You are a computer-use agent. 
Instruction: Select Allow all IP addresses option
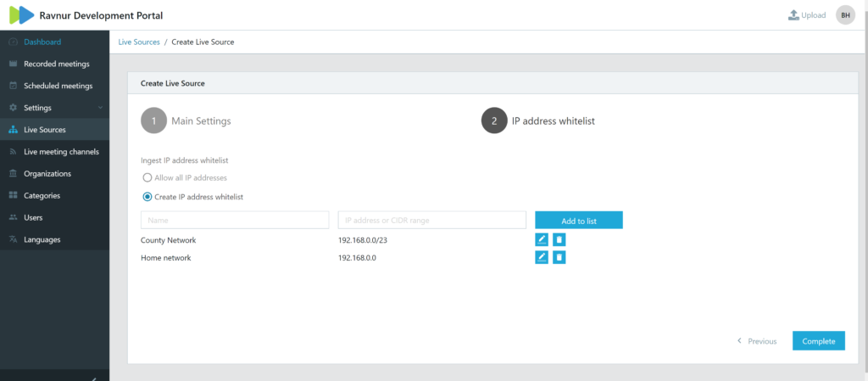(x=147, y=178)
